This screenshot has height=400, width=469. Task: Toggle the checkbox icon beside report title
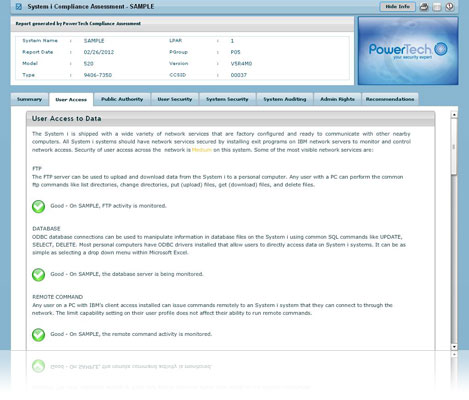coord(19,7)
